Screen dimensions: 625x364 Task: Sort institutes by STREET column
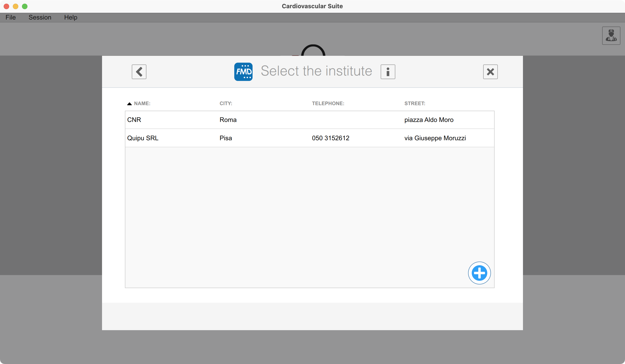click(415, 103)
